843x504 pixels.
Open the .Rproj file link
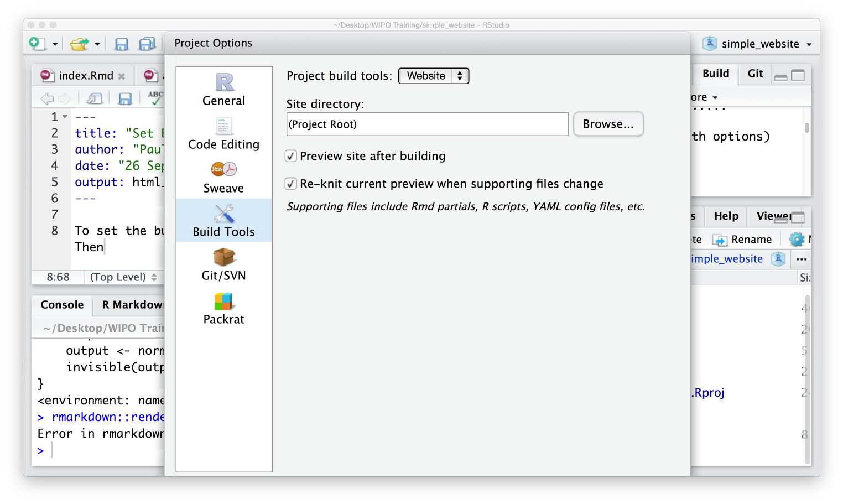pos(707,393)
